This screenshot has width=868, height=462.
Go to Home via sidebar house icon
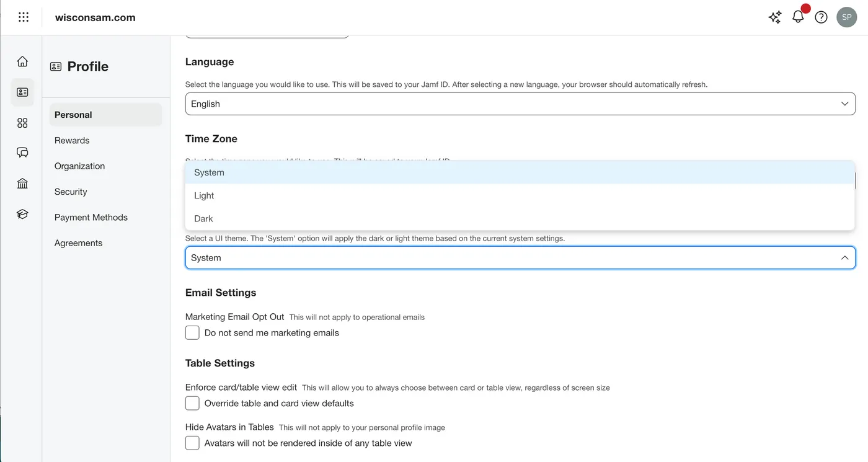[22, 61]
